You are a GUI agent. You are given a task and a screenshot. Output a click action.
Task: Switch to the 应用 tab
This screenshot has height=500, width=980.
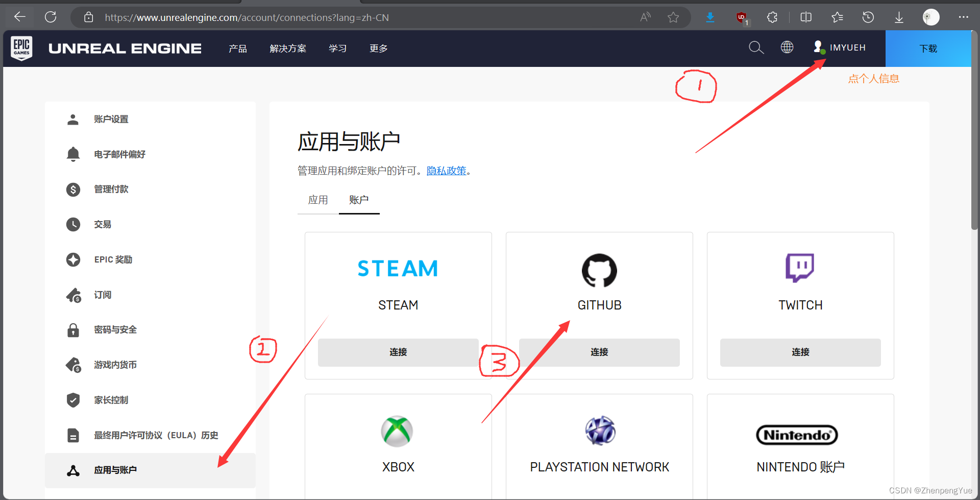click(318, 200)
